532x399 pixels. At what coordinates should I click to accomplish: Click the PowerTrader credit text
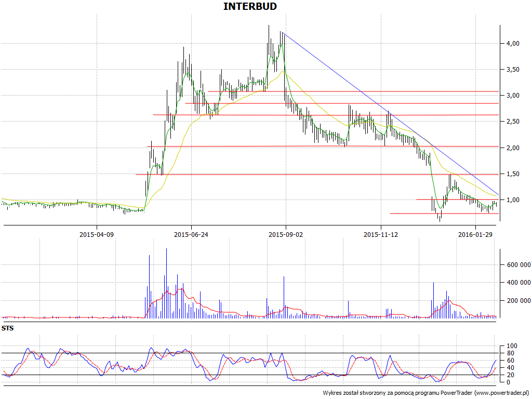pyautogui.click(x=427, y=393)
